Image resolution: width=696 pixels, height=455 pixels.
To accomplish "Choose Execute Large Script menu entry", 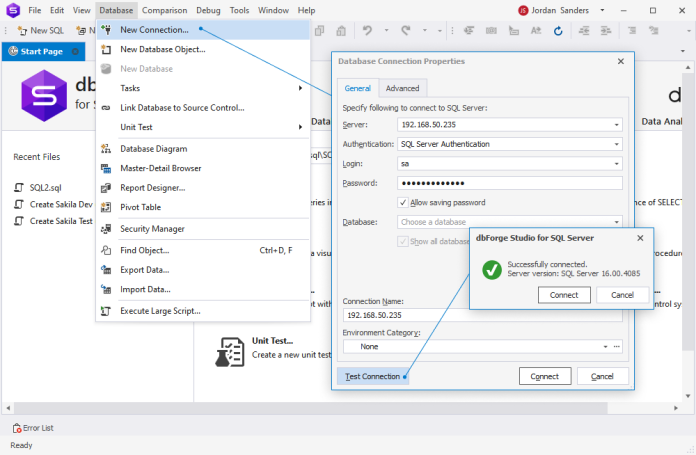I will click(x=203, y=311).
